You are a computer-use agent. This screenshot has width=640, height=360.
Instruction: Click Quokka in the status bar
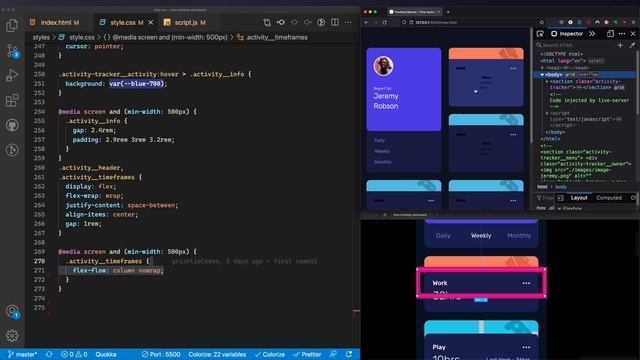pos(106,354)
